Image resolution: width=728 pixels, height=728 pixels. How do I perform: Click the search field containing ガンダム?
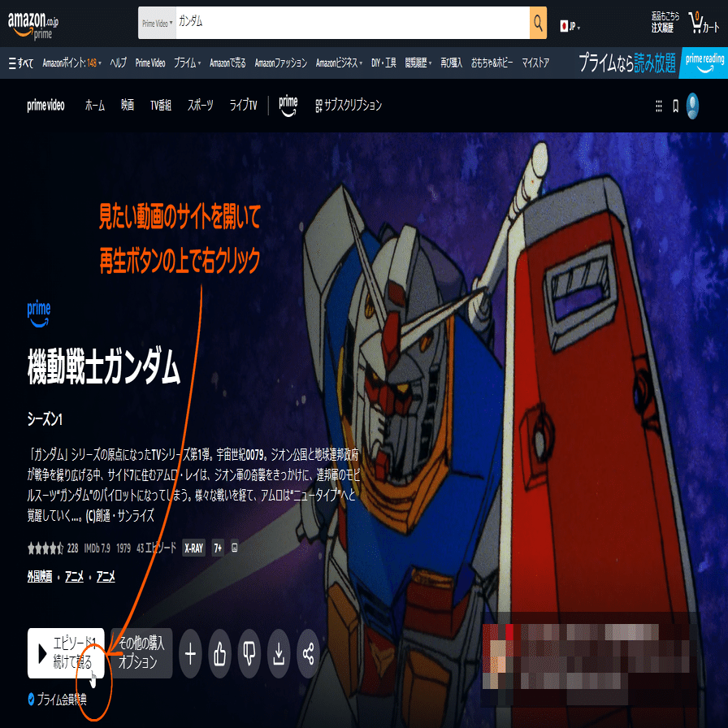pyautogui.click(x=353, y=23)
